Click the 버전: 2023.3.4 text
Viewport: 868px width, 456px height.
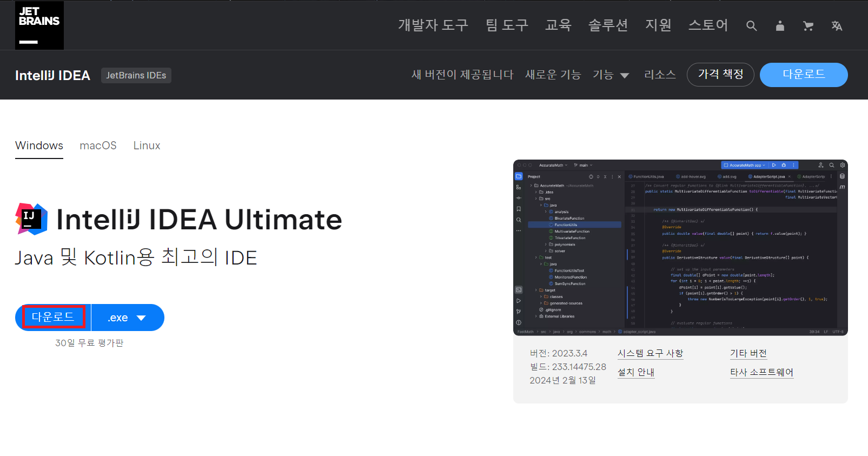tap(559, 353)
